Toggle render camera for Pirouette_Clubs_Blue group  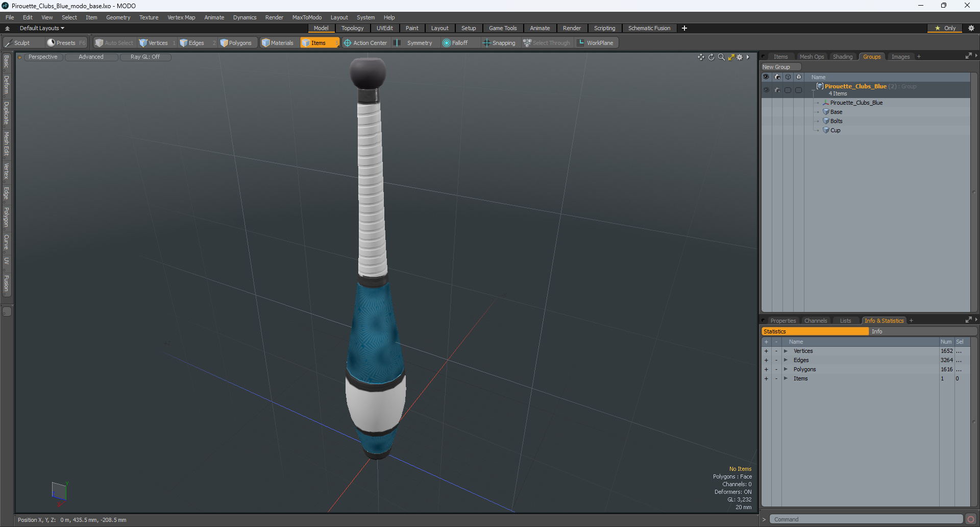777,90
